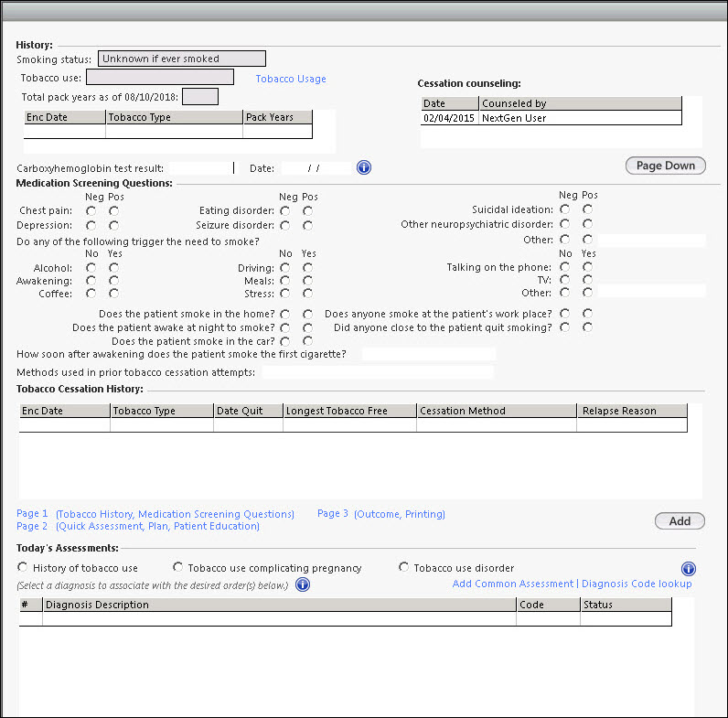Click the Page Down button
Viewport: 728px width, 718px height.
[x=665, y=166]
